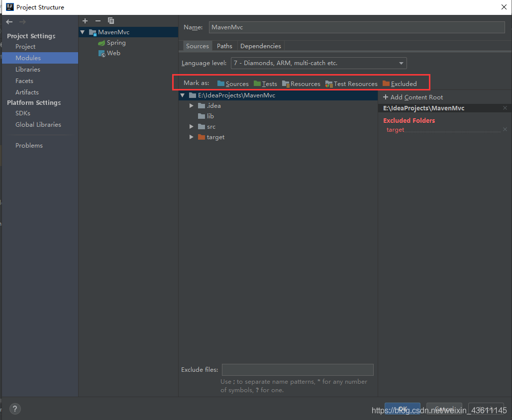Collapse the E:\IdeaProjects\MavenMvc root node
The height and width of the screenshot is (420, 512).
[x=183, y=95]
